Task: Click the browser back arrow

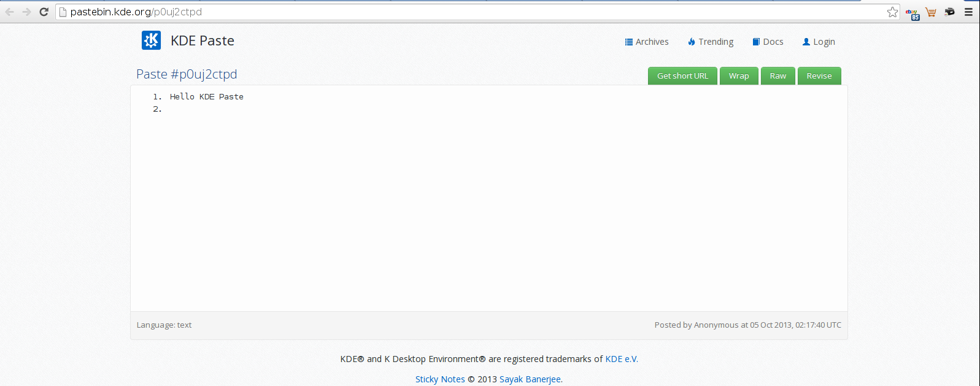Action: click(10, 12)
